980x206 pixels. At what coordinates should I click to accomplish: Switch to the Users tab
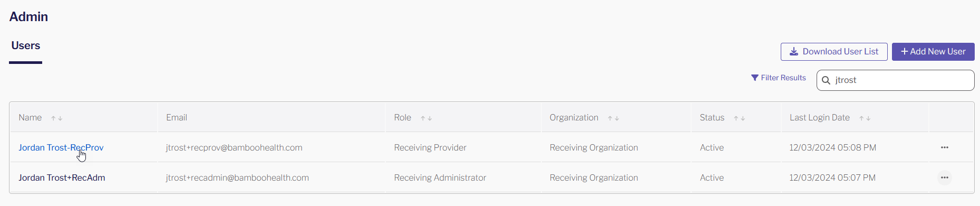point(26,46)
